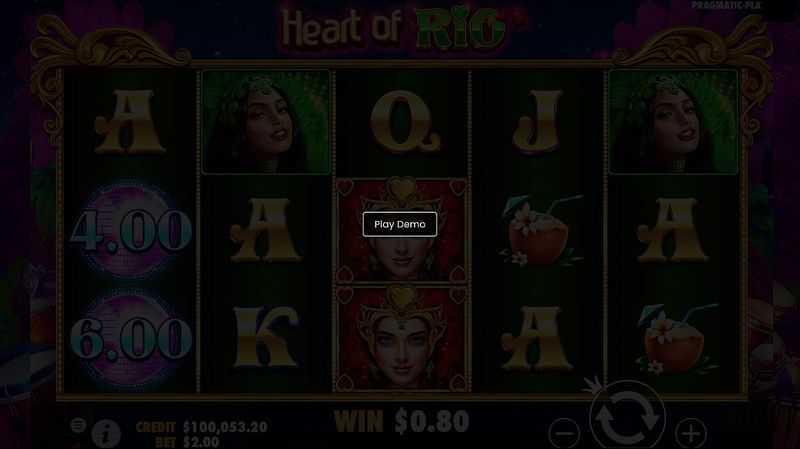Click the WIN $0.80 amount display

click(402, 422)
